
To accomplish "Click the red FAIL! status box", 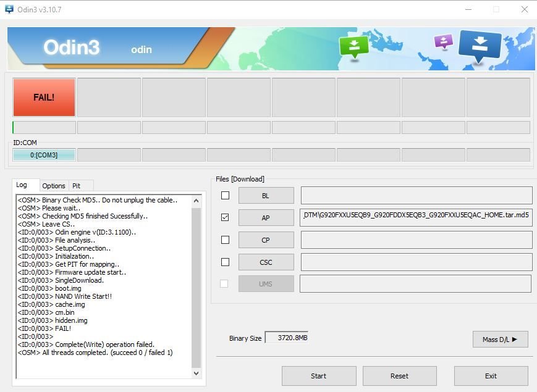I will click(44, 97).
